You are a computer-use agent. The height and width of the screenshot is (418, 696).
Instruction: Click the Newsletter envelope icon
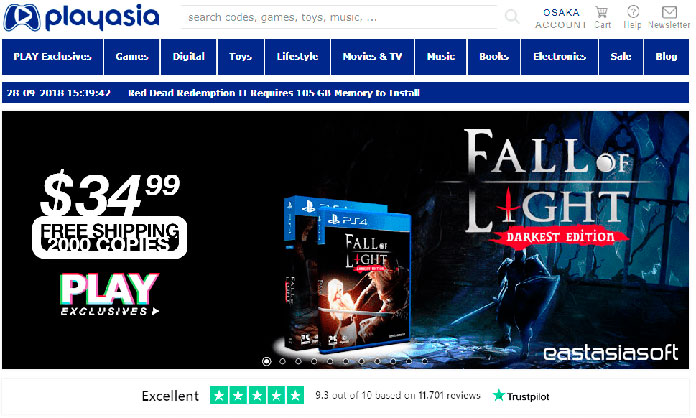[x=669, y=12]
